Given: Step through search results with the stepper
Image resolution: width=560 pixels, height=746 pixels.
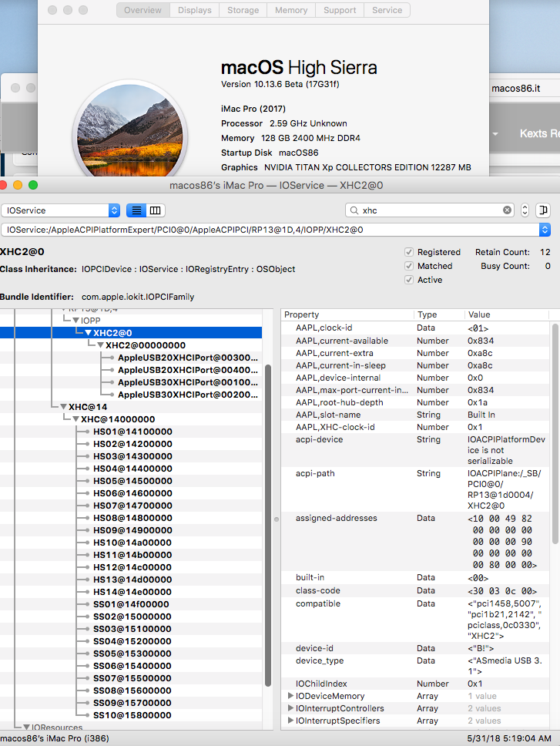Looking at the screenshot, I should [525, 210].
